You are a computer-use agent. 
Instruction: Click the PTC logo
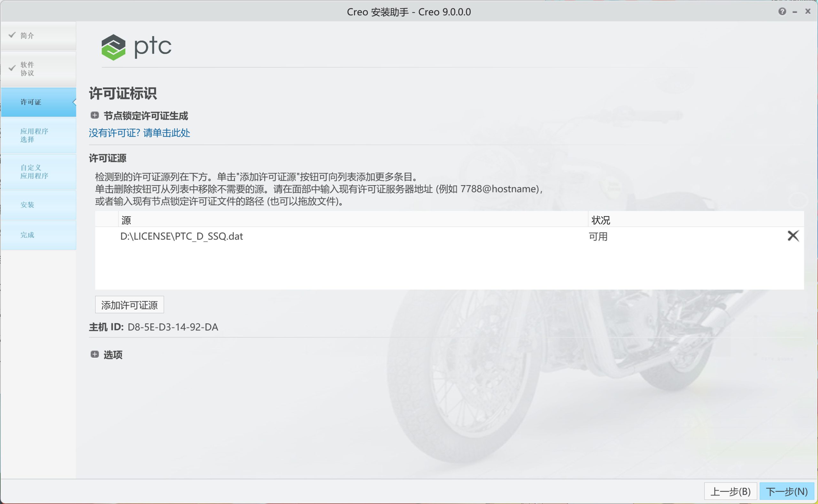pos(136,47)
